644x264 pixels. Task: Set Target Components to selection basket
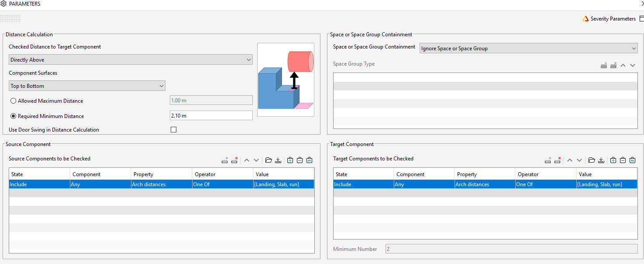tap(632, 160)
